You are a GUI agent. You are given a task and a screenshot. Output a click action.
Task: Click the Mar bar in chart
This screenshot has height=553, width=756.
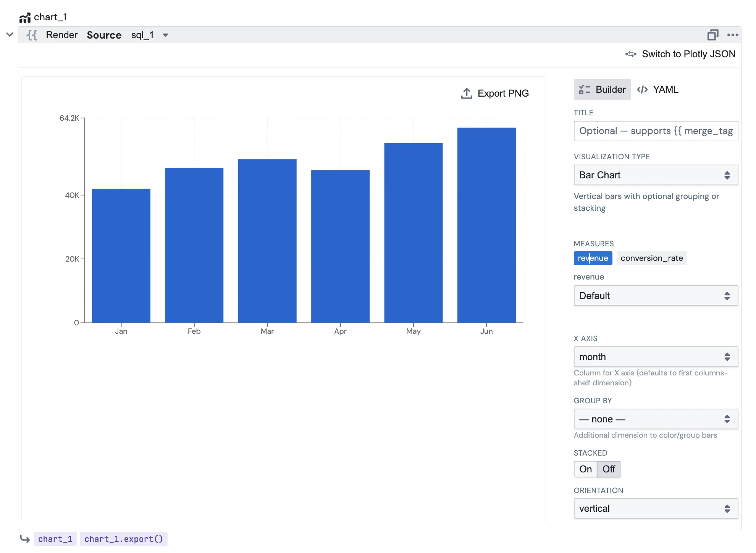[x=267, y=241]
